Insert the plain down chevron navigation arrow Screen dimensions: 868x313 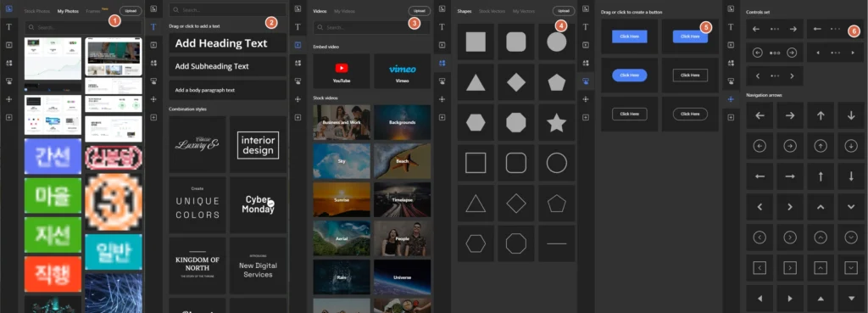point(851,207)
